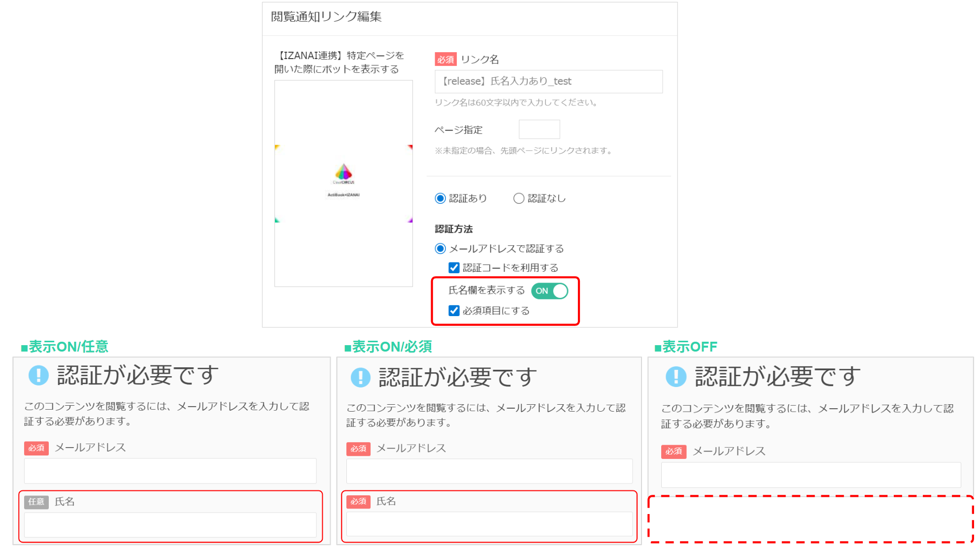The height and width of the screenshot is (549, 980).
Task: Uncheck the 必須項目にする checkbox
Action: 454,311
